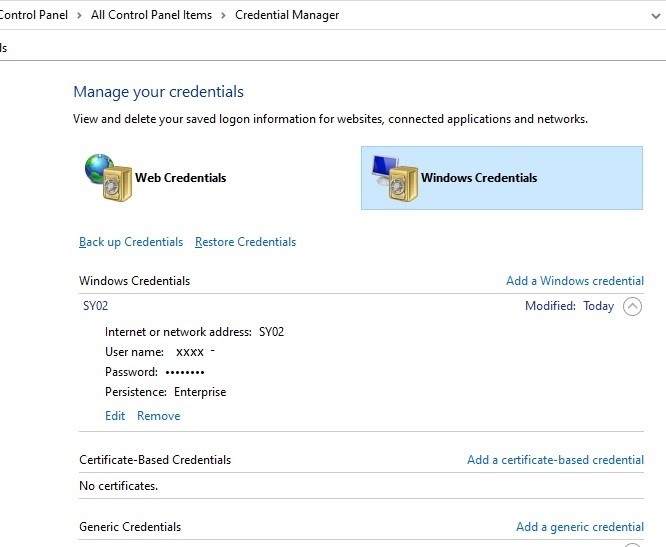This screenshot has width=666, height=547.
Task: Click the masked Password dots
Action: 185,372
